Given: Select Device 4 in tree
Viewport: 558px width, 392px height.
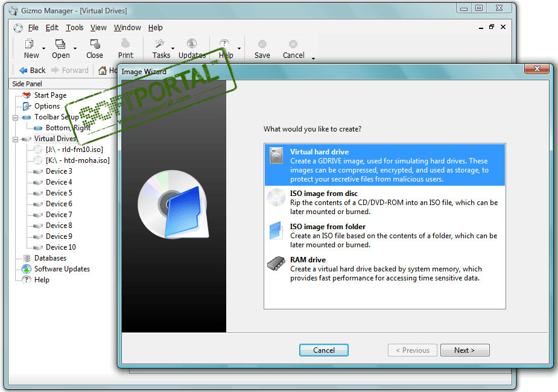Looking at the screenshot, I should coord(59,182).
